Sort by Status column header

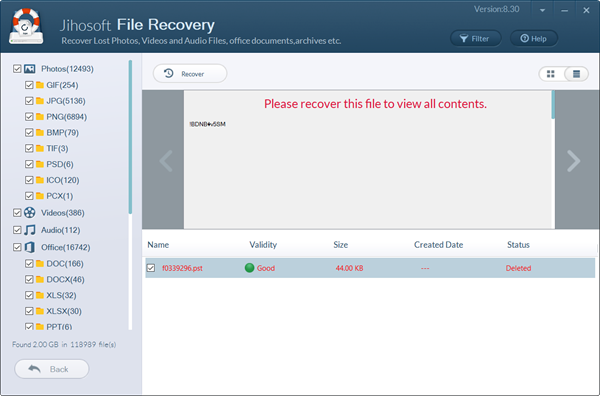[x=518, y=245]
